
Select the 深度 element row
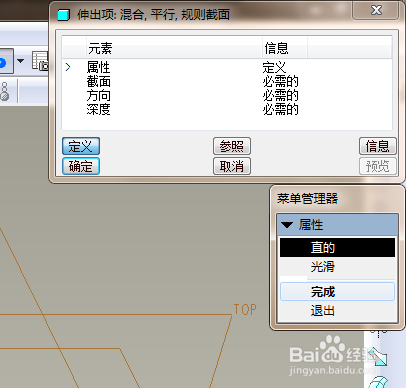click(227, 109)
